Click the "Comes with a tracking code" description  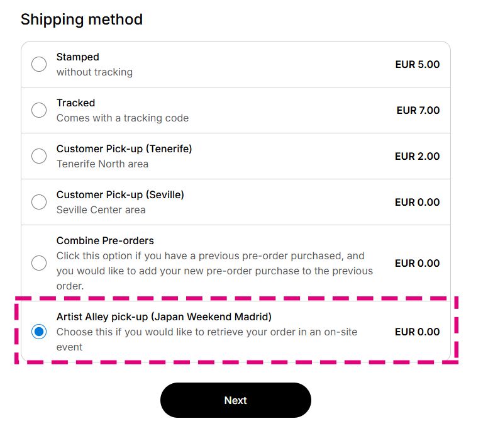(122, 118)
